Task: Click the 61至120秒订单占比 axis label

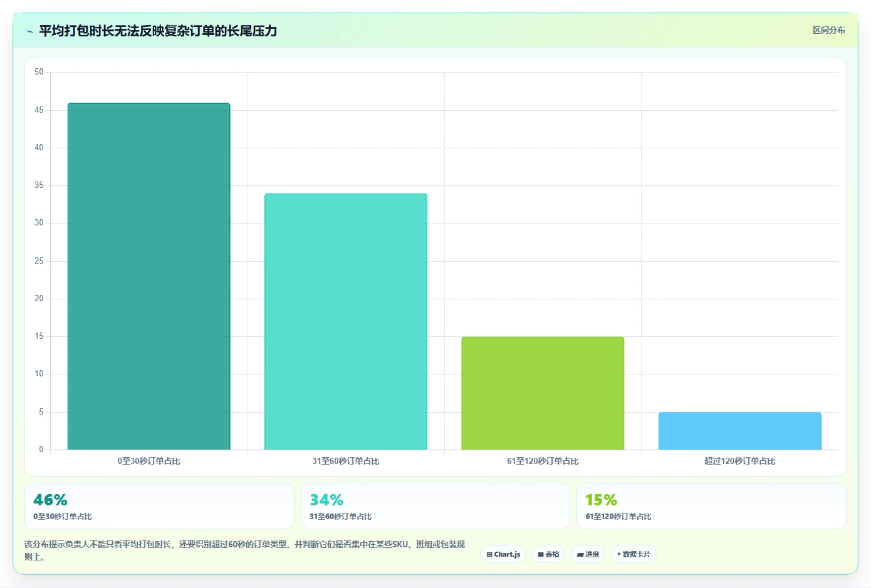Action: click(x=543, y=461)
